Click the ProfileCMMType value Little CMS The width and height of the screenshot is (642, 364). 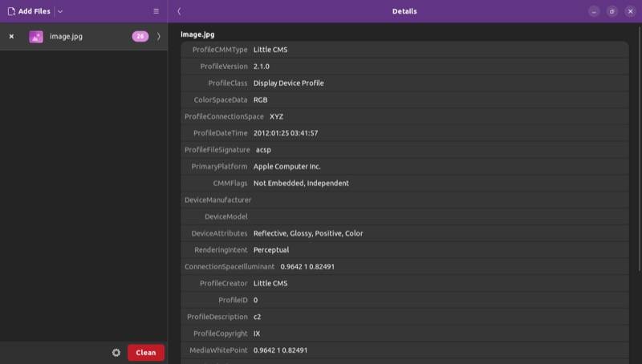(270, 50)
